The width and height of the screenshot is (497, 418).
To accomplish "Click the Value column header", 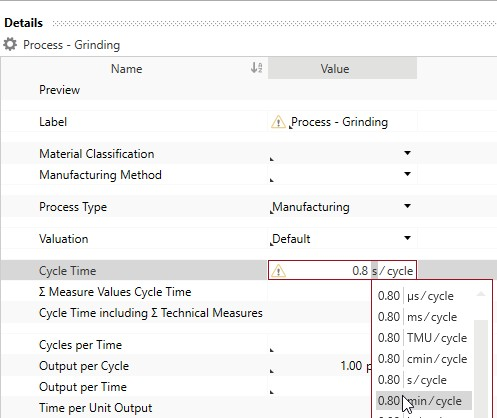I will [x=342, y=68].
